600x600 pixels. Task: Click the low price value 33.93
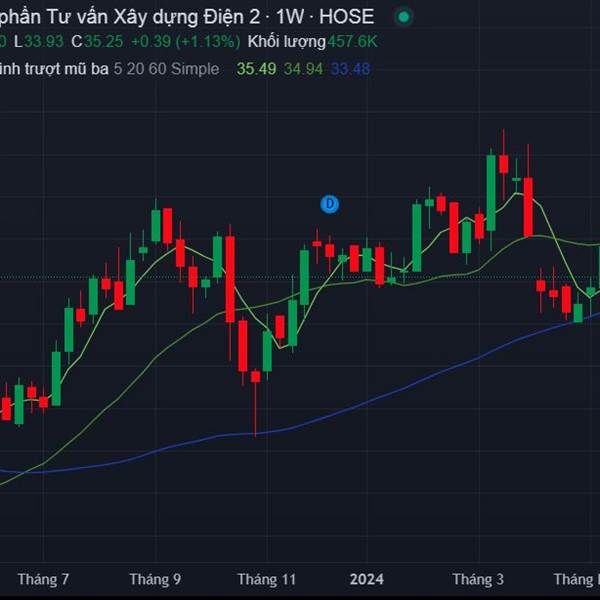click(x=43, y=42)
